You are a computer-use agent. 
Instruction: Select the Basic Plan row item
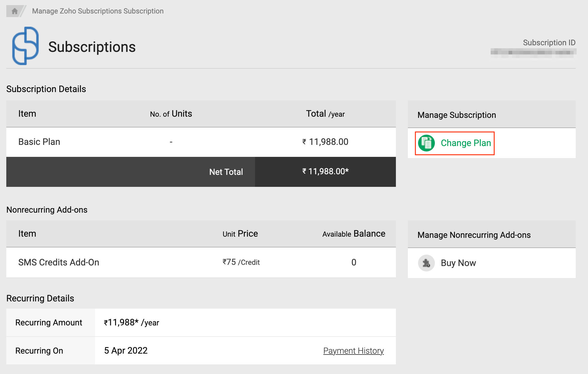(x=39, y=142)
